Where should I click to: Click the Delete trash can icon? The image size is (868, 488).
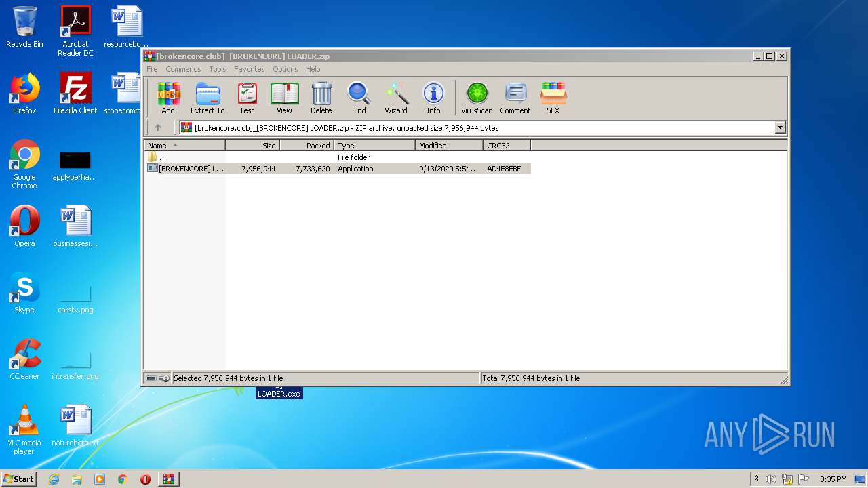point(321,98)
